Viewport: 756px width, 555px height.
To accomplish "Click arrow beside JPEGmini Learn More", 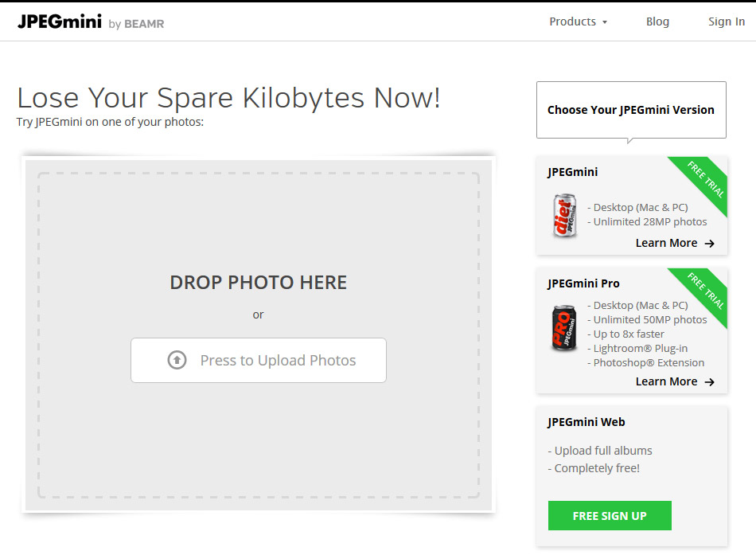I will [710, 244].
